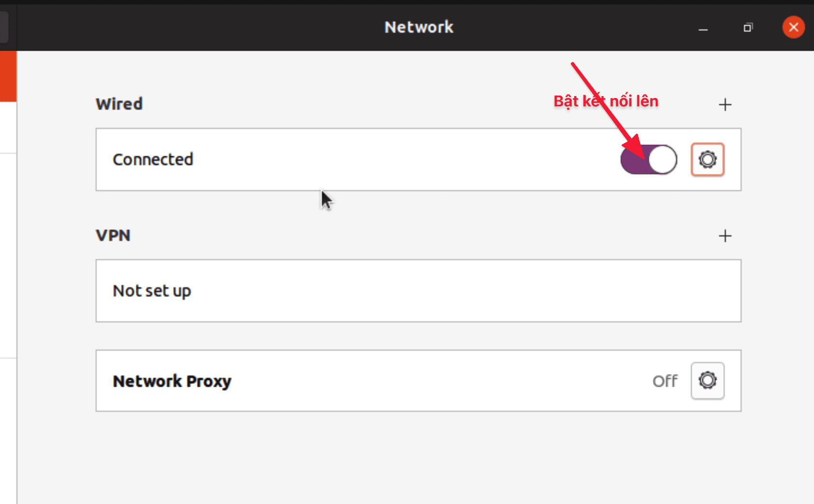The image size is (814, 504).
Task: Select the VPN Not set up row
Action: (x=419, y=291)
